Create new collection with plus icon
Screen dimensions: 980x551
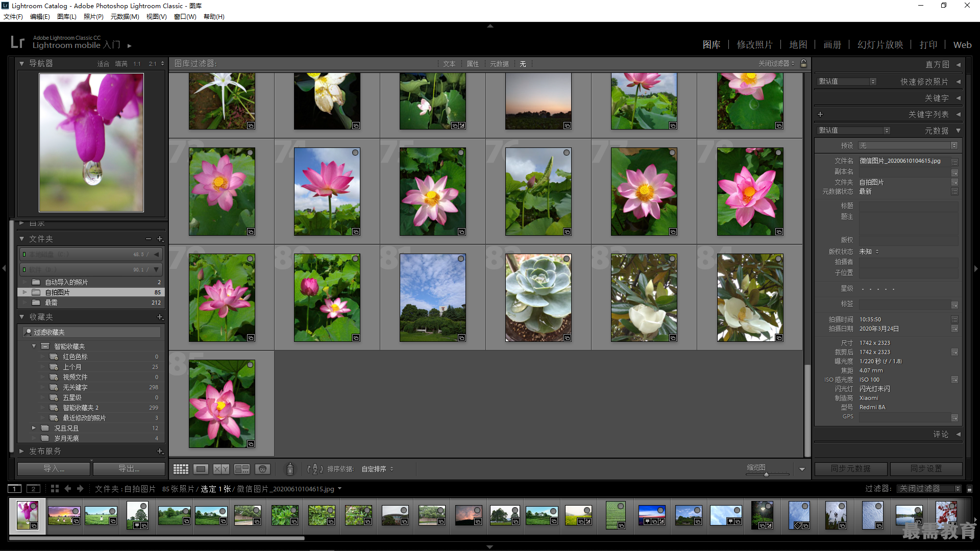[x=160, y=317]
